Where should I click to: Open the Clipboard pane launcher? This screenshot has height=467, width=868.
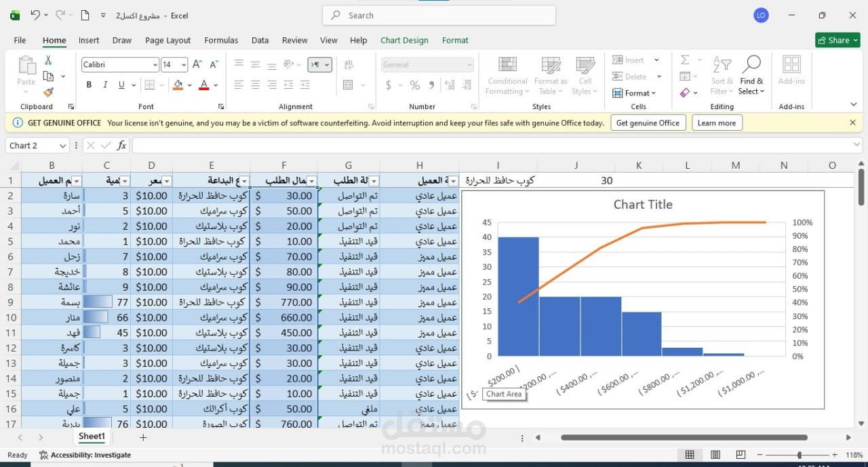tap(71, 106)
